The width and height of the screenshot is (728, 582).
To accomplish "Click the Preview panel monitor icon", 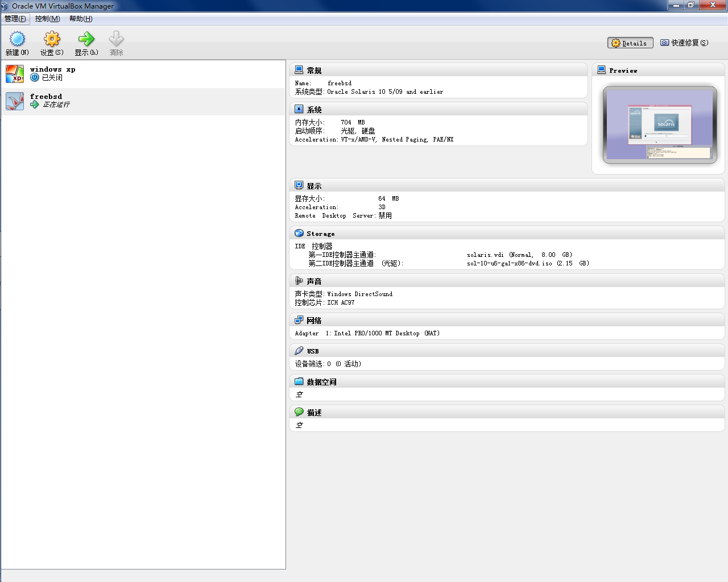I will point(602,70).
